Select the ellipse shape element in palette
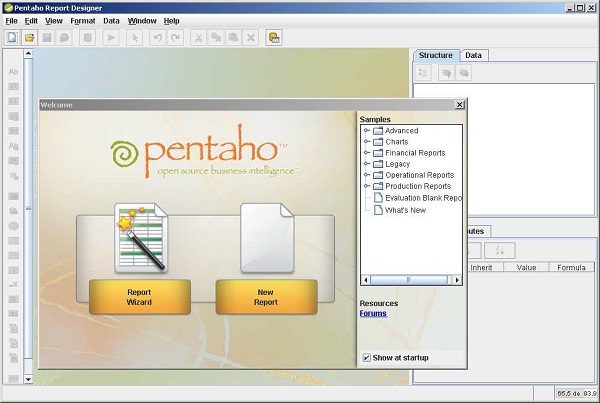The width and height of the screenshot is (600, 403). click(x=13, y=226)
